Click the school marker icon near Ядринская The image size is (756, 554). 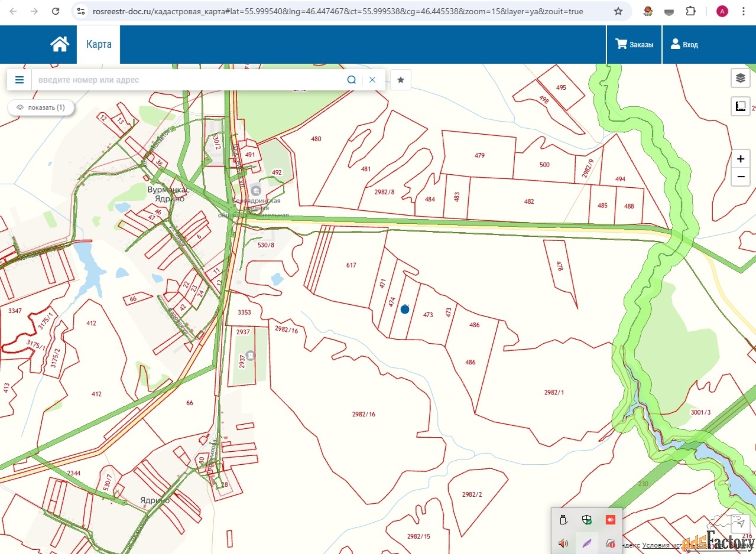pos(256,191)
